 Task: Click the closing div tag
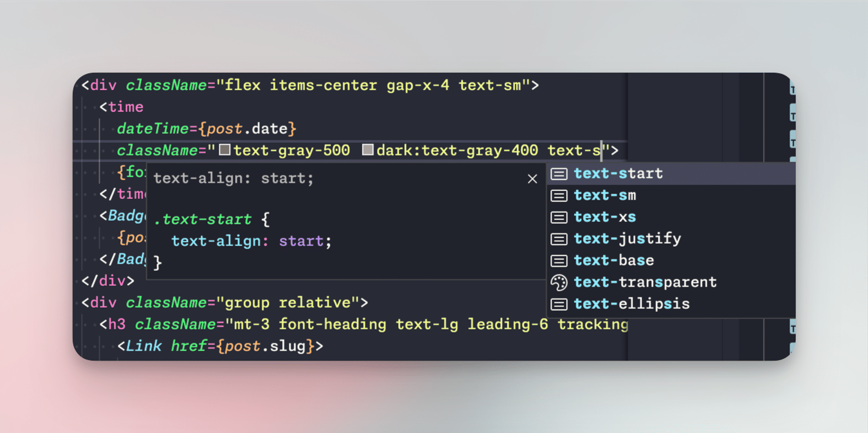(108, 281)
